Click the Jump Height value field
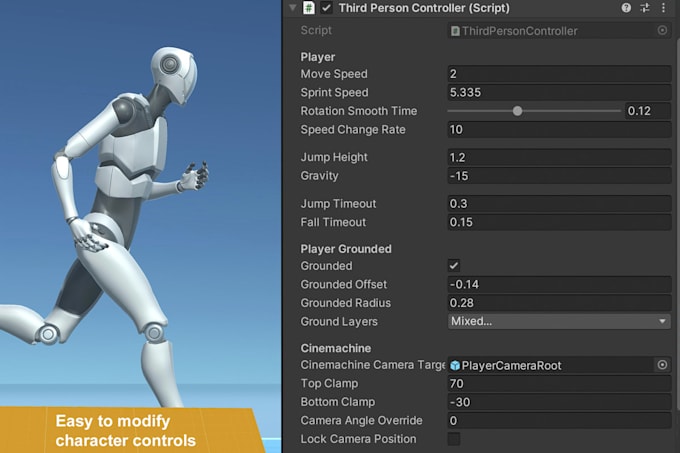Image resolution: width=680 pixels, height=453 pixels. click(558, 157)
